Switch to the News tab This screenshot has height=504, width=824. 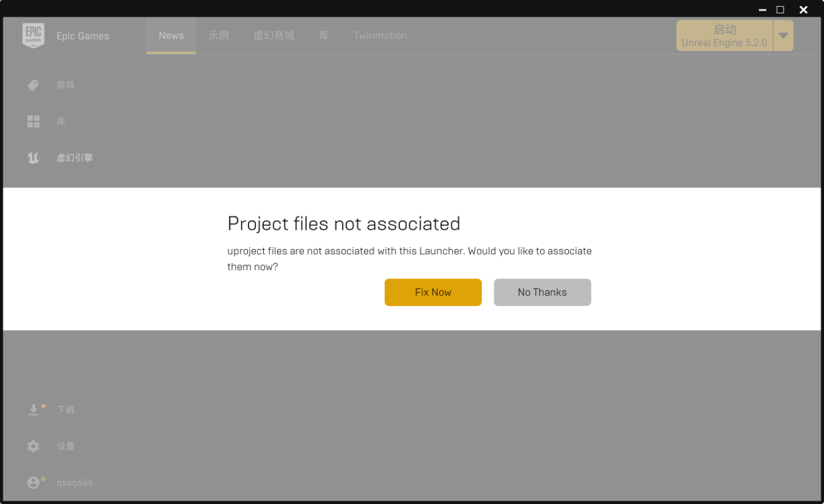(x=171, y=36)
